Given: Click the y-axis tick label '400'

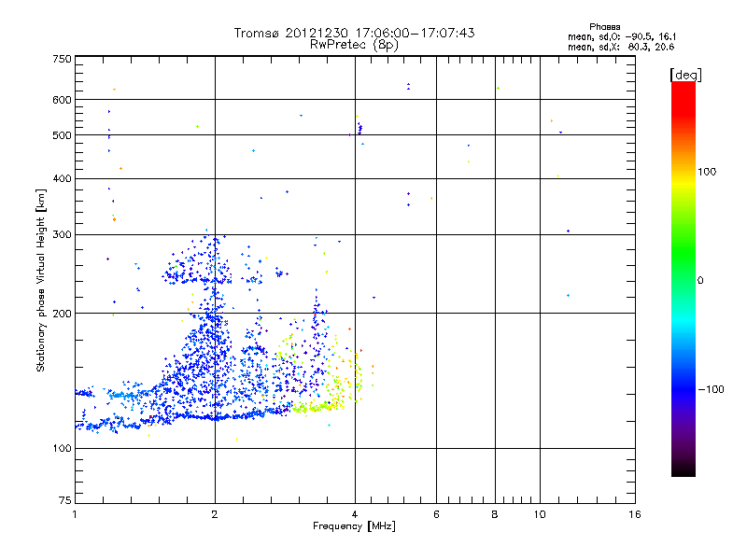Looking at the screenshot, I should (x=62, y=179).
